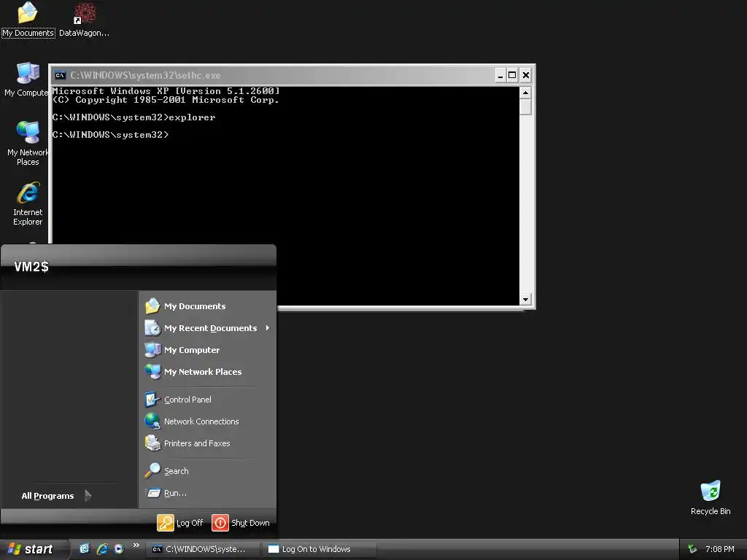Launch Internet Explorer from Quick Launch
This screenshot has height=560, width=747.
point(102,549)
